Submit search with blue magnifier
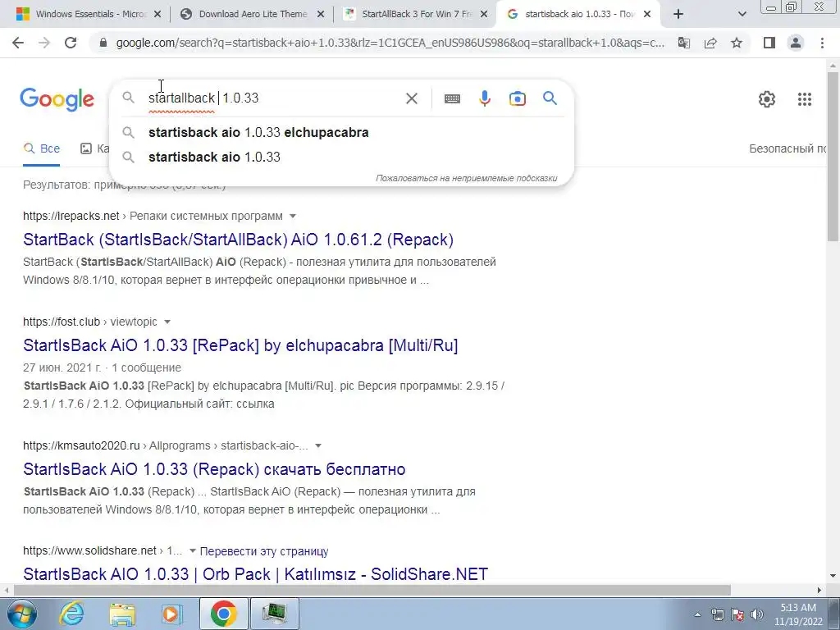This screenshot has width=840, height=630. pos(550,98)
